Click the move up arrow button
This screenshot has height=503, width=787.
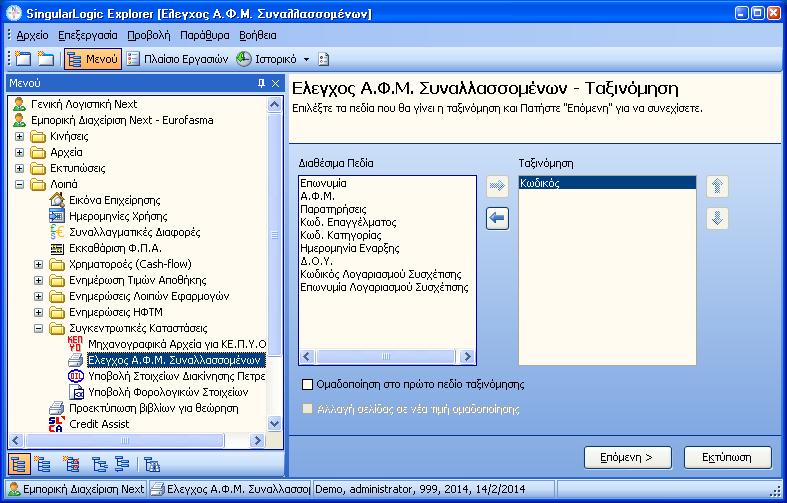[717, 186]
